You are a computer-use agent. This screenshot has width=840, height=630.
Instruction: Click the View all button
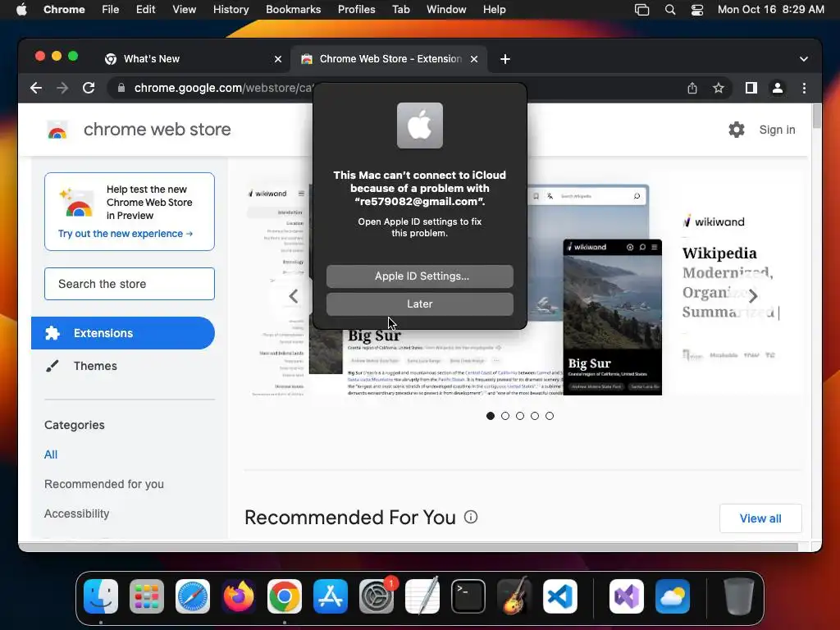pyautogui.click(x=760, y=518)
